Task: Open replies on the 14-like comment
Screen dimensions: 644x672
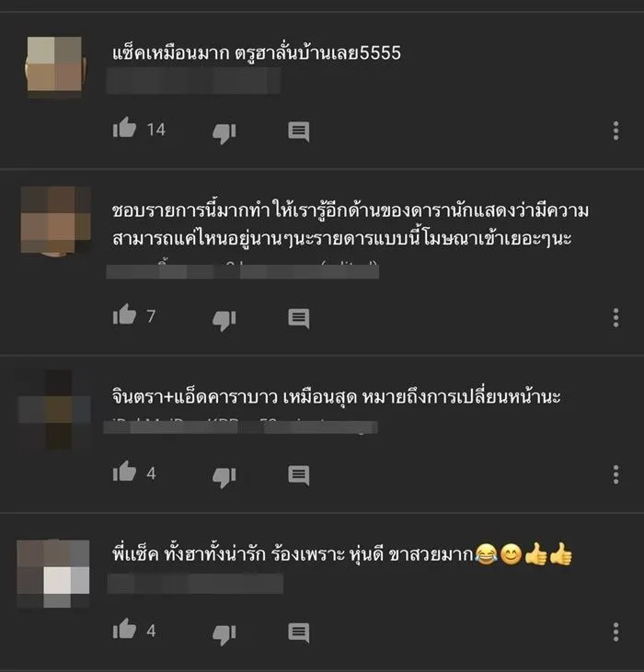Action: point(299,131)
